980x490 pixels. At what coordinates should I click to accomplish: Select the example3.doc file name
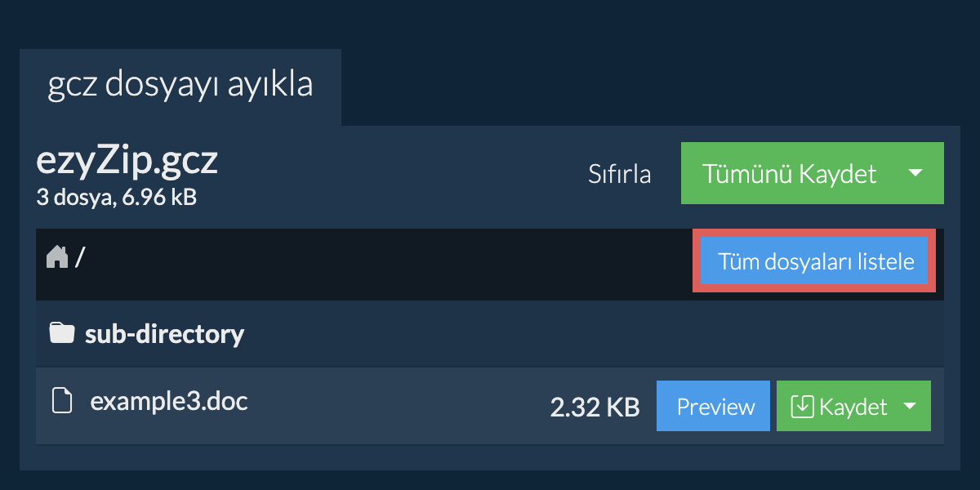click(x=169, y=401)
